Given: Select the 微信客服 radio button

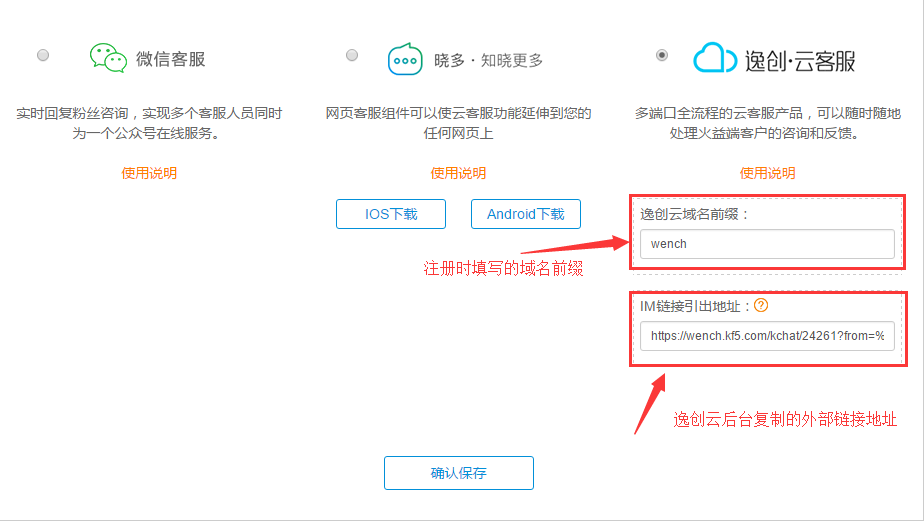Looking at the screenshot, I should tap(43, 56).
